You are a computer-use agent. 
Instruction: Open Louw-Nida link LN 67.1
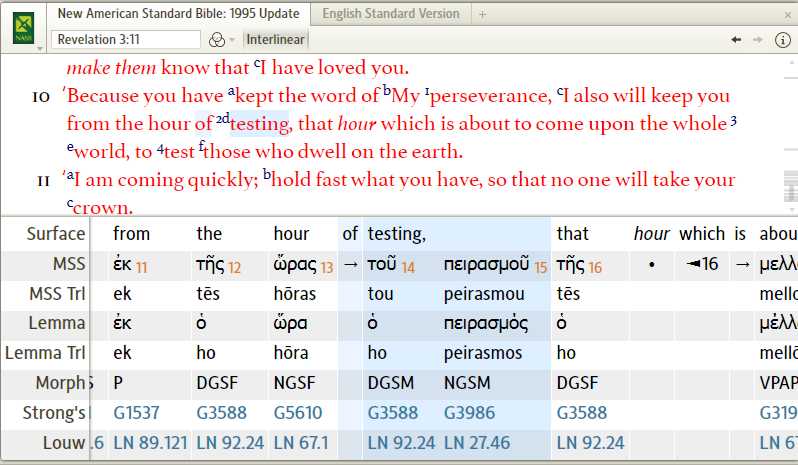301,443
